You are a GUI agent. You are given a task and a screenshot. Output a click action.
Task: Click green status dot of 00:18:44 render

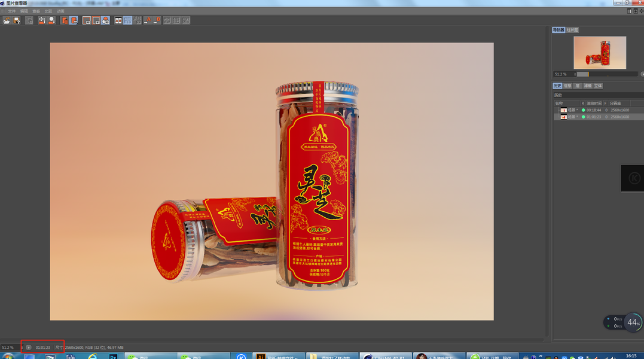point(583,110)
